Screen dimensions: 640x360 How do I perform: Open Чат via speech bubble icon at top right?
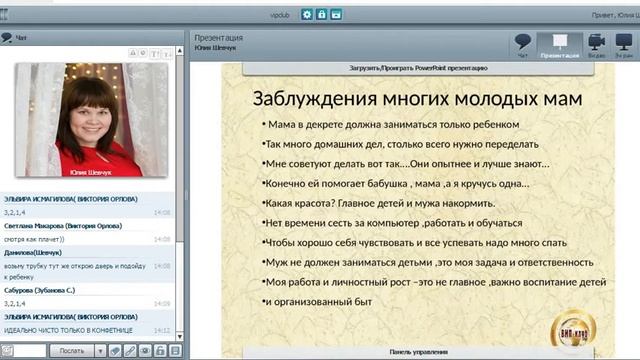pyautogui.click(x=522, y=46)
